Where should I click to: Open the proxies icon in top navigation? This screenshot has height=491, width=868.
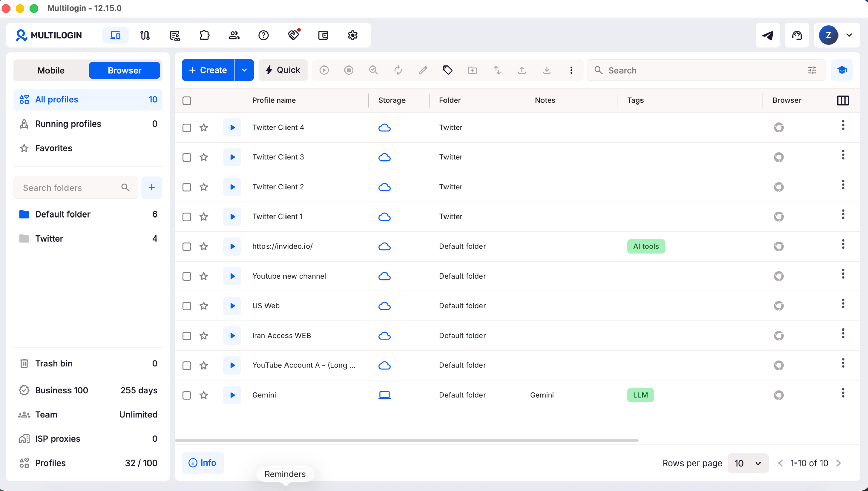[x=145, y=35]
